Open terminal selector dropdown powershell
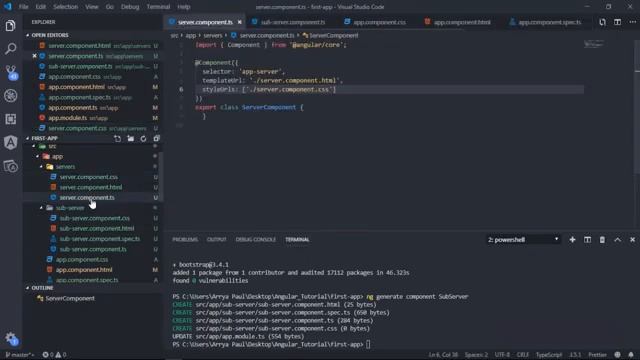640x360 pixels. point(523,240)
